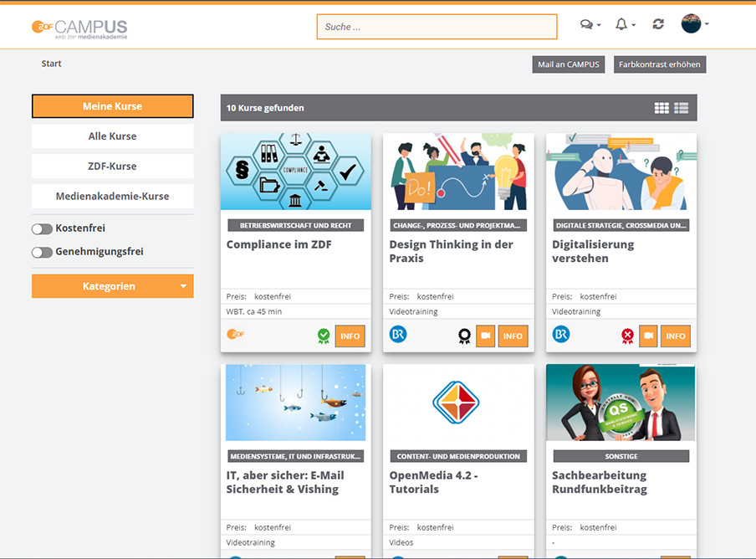Click Change-, Prozess- und Projektma... tag
This screenshot has height=559, width=756.
(458, 225)
